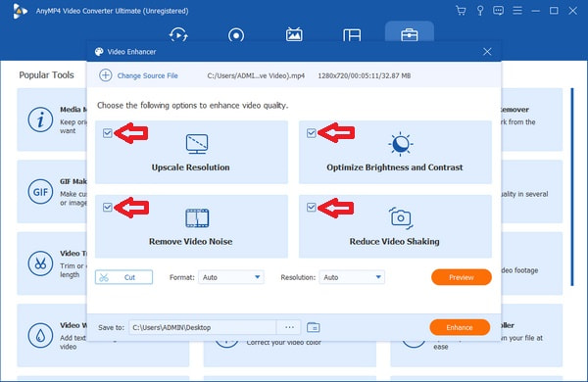Open the shopping cart icon
The width and height of the screenshot is (588, 382).
(x=461, y=11)
